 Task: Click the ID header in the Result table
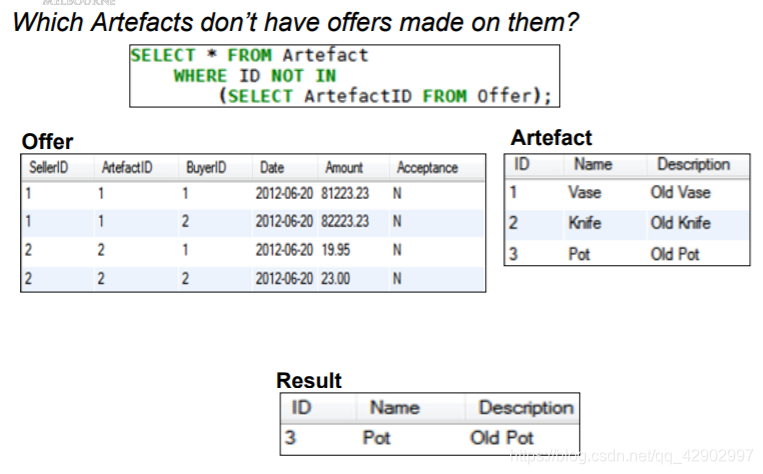[x=301, y=408]
